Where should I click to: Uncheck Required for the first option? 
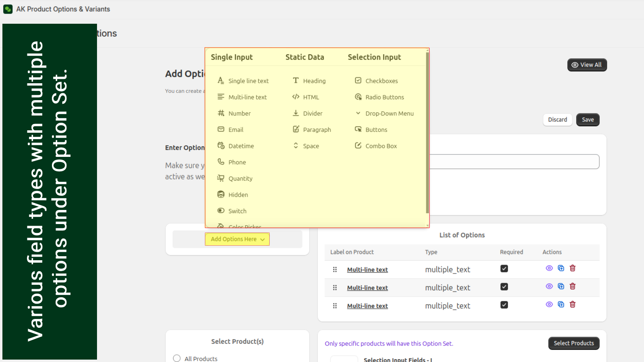(x=504, y=269)
